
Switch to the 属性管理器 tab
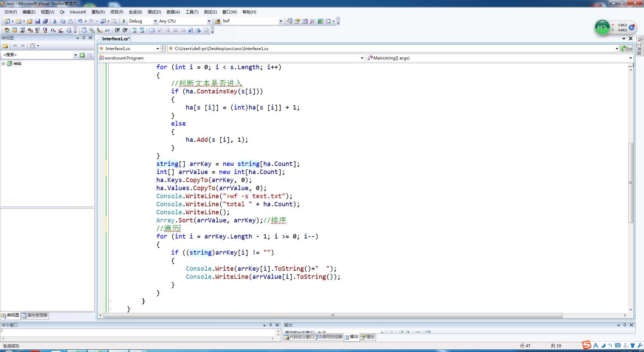click(x=35, y=315)
